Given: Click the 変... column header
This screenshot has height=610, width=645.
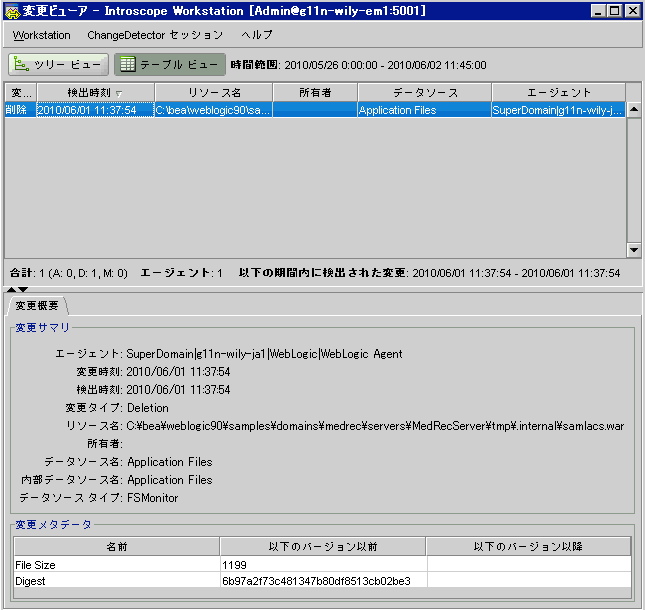Looking at the screenshot, I should point(21,93).
